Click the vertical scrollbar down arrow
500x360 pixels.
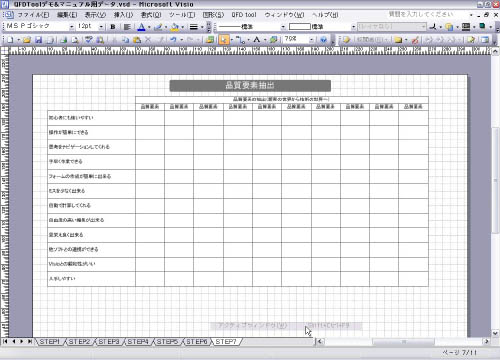click(x=495, y=333)
